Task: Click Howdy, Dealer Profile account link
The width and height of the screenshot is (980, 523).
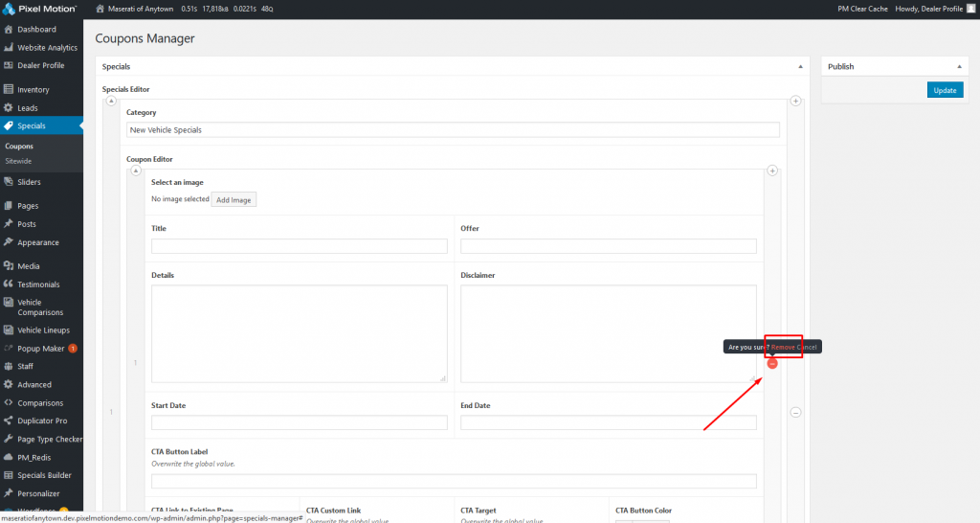Action: [x=928, y=9]
